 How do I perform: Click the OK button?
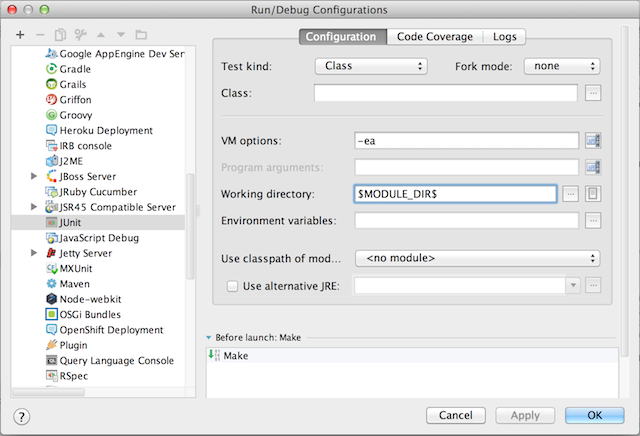595,416
